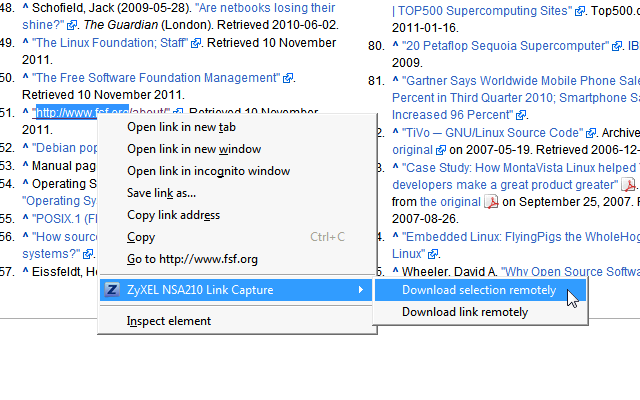Click PDF icon after 'great product greater'
The width and height of the screenshot is (640, 400).
[628, 185]
